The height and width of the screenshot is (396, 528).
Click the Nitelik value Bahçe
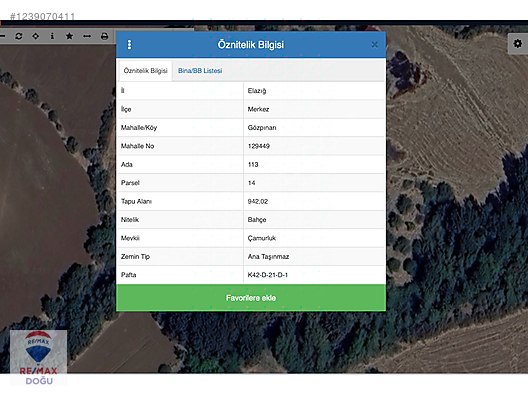pyautogui.click(x=257, y=220)
